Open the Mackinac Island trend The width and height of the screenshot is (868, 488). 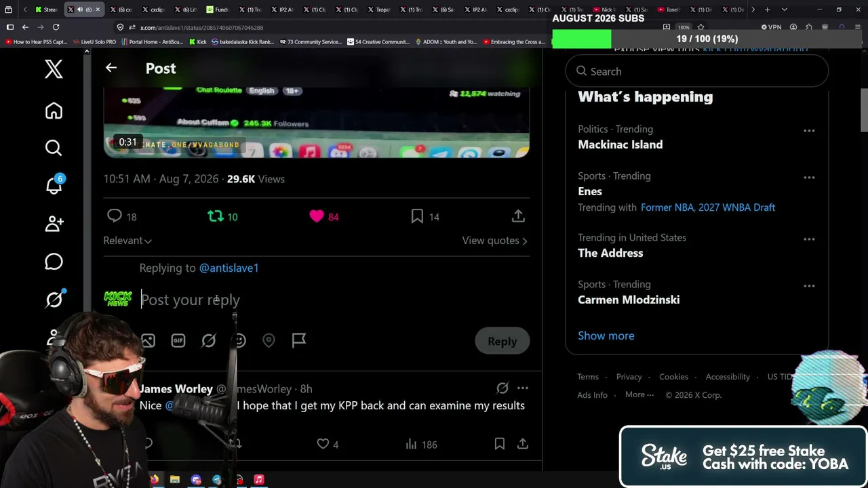[620, 144]
